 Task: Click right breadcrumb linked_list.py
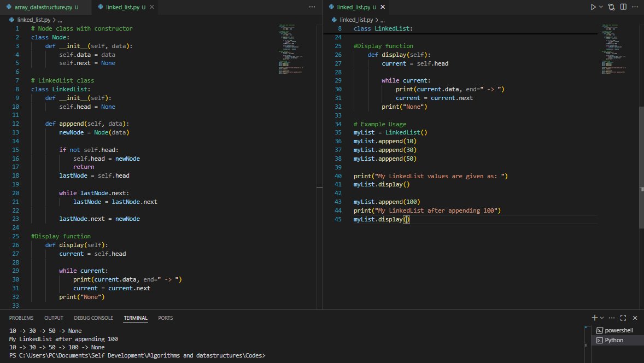tap(356, 20)
